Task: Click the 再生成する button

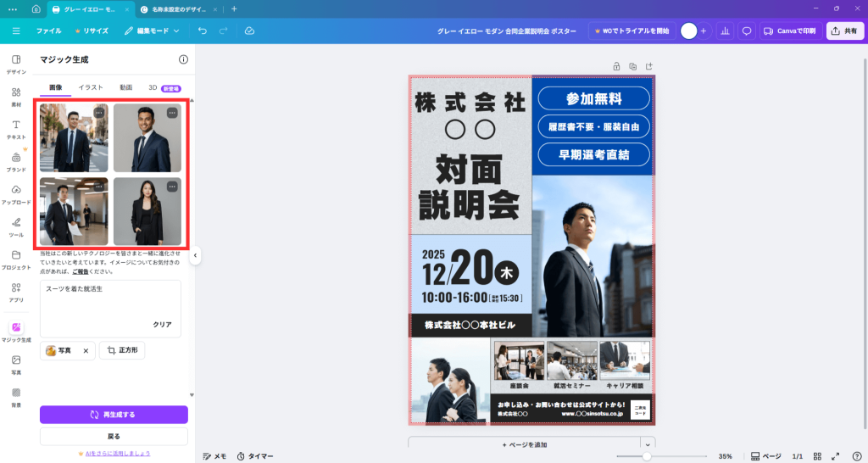Action: (114, 415)
